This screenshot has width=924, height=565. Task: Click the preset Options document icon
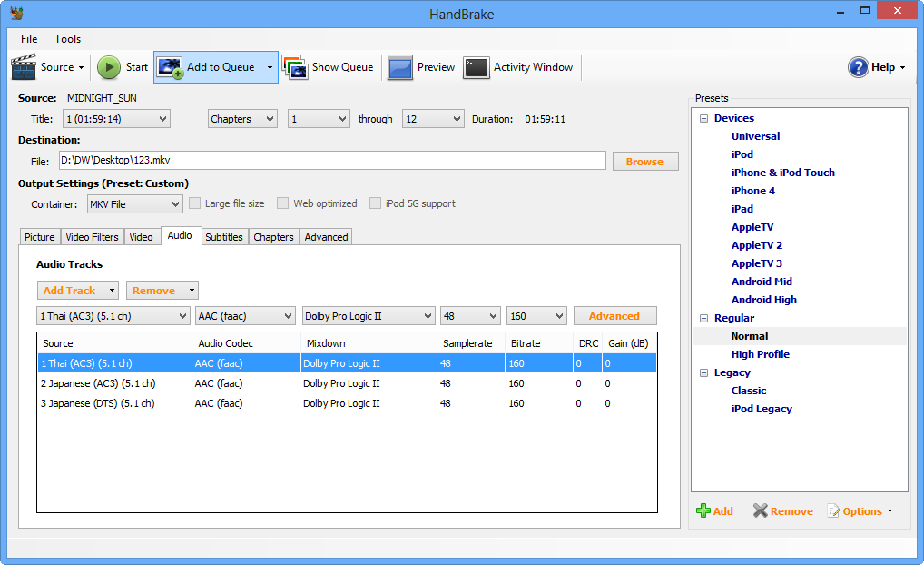pyautogui.click(x=833, y=510)
